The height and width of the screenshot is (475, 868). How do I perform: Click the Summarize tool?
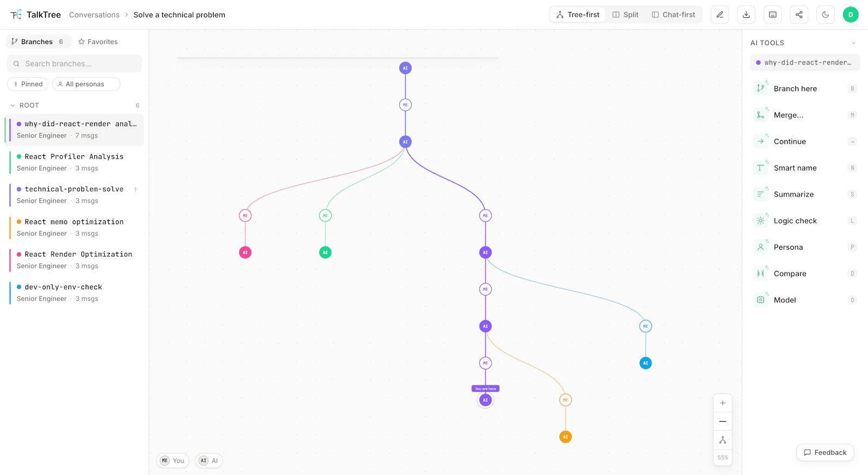click(x=805, y=194)
